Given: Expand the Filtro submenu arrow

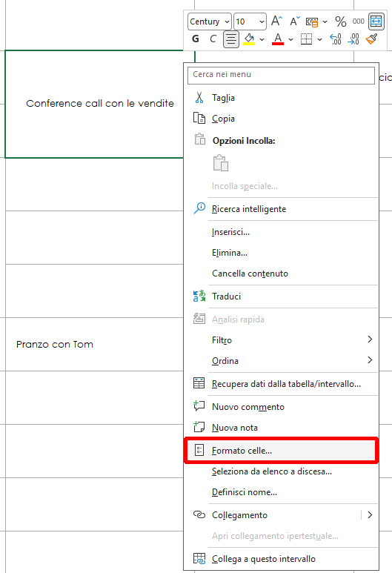Looking at the screenshot, I should pos(370,340).
